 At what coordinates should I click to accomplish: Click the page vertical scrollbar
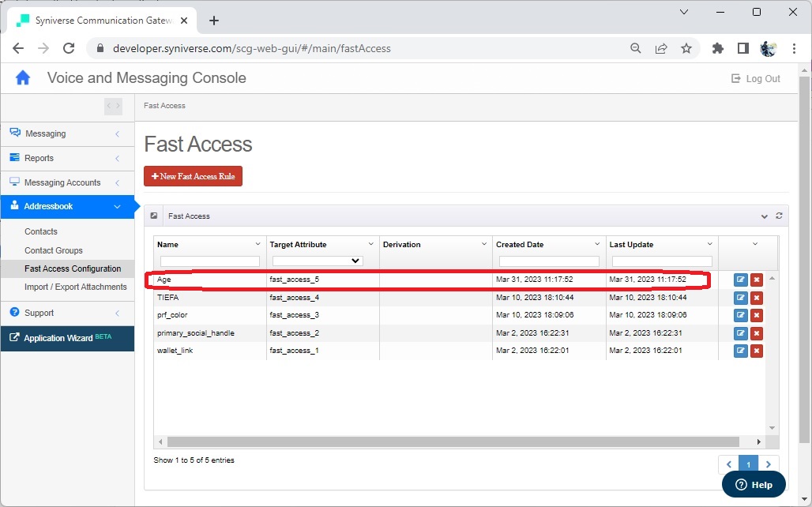pyautogui.click(x=804, y=259)
